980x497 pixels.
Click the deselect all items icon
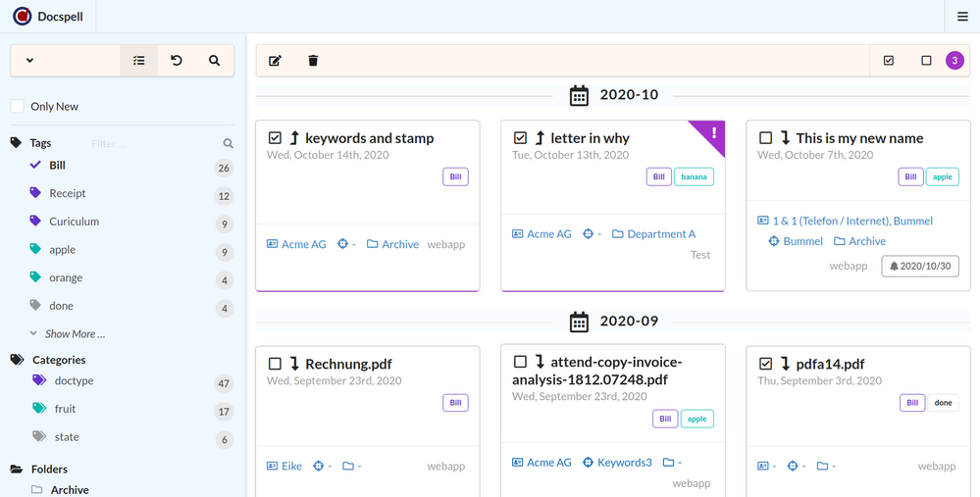click(x=926, y=61)
